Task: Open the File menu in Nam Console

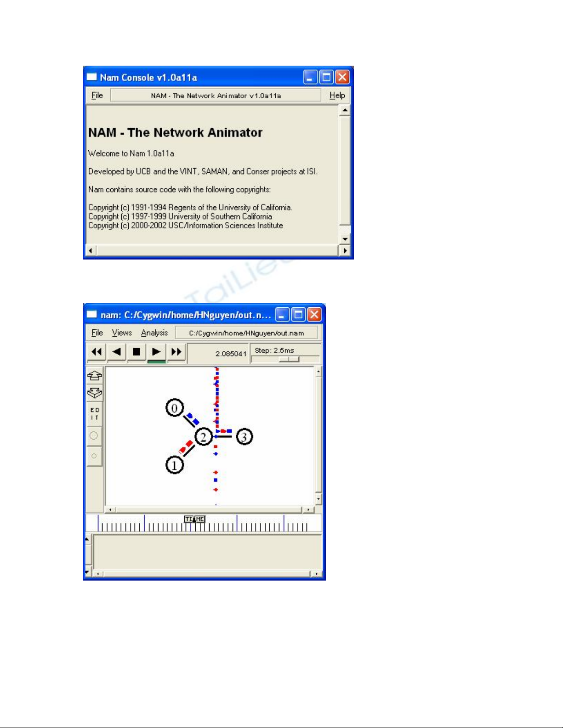Action: pos(97,96)
